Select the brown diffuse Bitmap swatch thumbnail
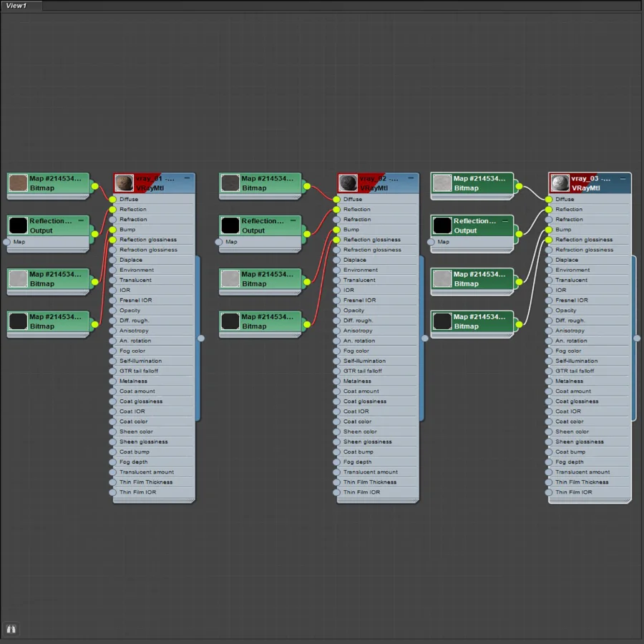 click(18, 183)
